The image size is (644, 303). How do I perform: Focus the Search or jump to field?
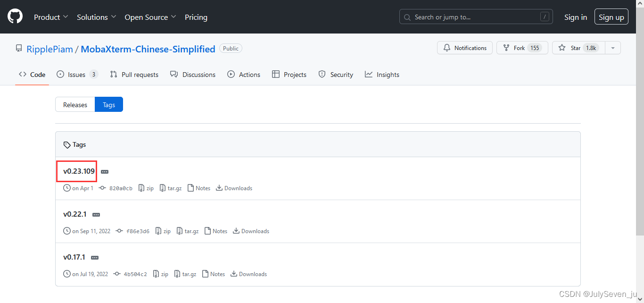pos(477,17)
